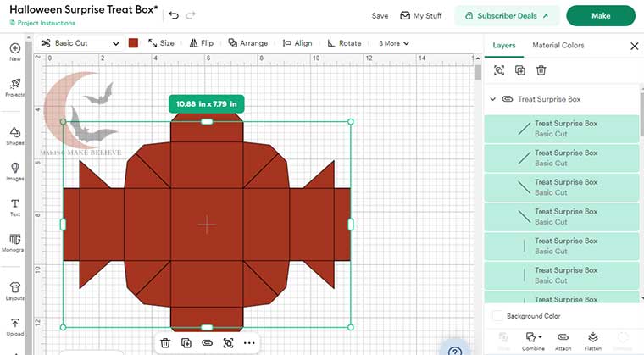Screen dimensions: 644x355
Task: Click the help question mark button
Action: pyautogui.click(x=455, y=352)
